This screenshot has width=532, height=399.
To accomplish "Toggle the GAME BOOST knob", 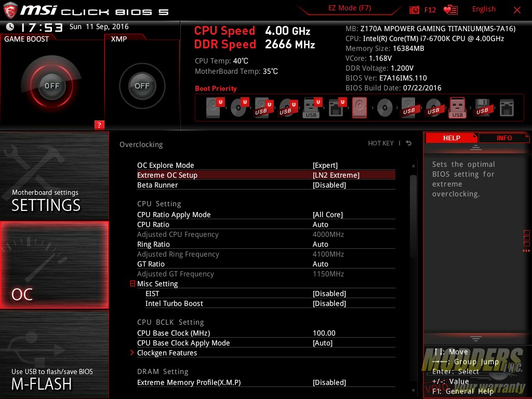I will [x=51, y=86].
